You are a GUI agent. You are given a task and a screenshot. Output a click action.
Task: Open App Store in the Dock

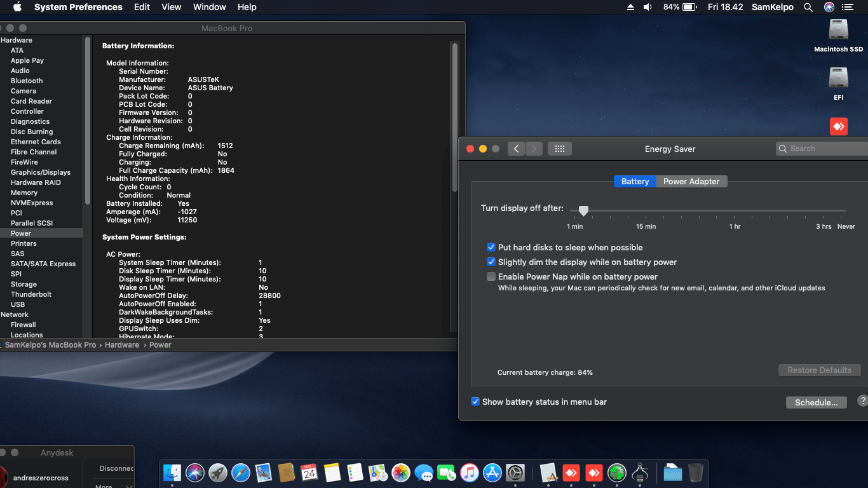tap(492, 472)
